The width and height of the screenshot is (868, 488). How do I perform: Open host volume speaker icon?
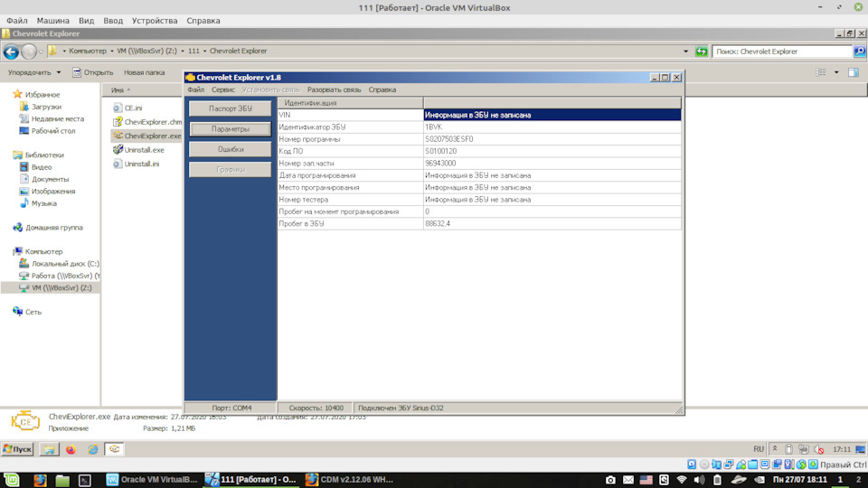(699, 480)
